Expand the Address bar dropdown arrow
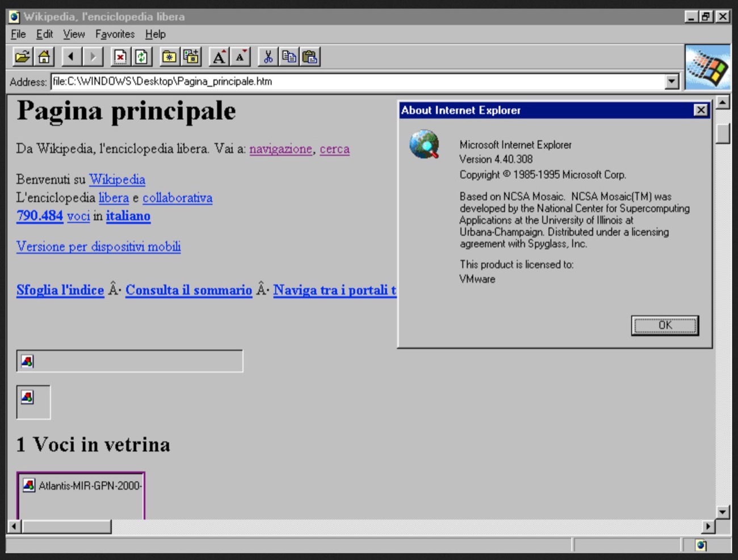 (672, 82)
